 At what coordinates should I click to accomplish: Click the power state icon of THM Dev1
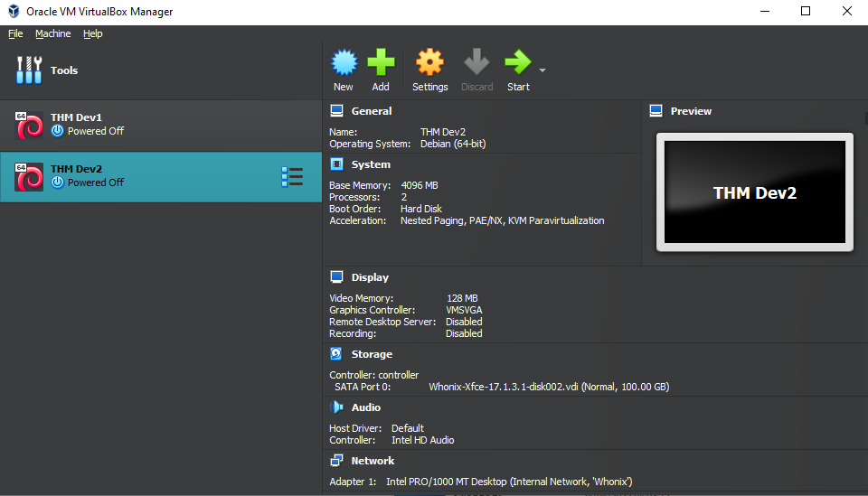pos(57,131)
